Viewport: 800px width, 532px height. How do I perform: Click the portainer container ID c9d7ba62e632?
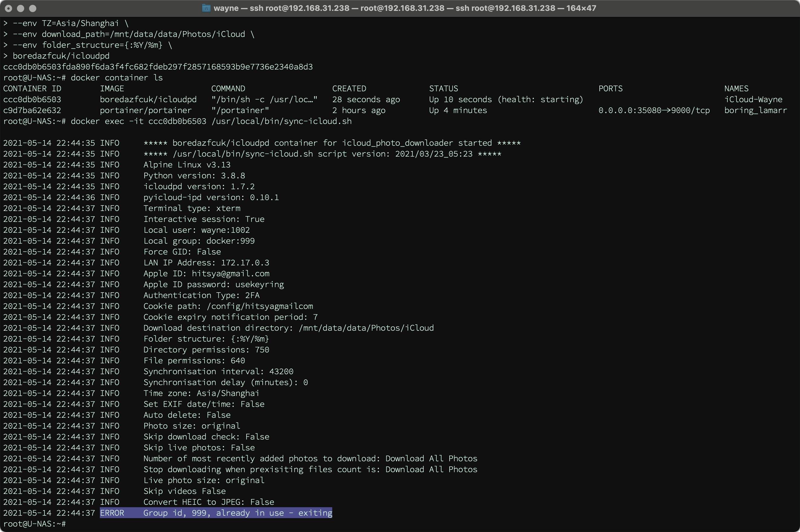pyautogui.click(x=32, y=110)
